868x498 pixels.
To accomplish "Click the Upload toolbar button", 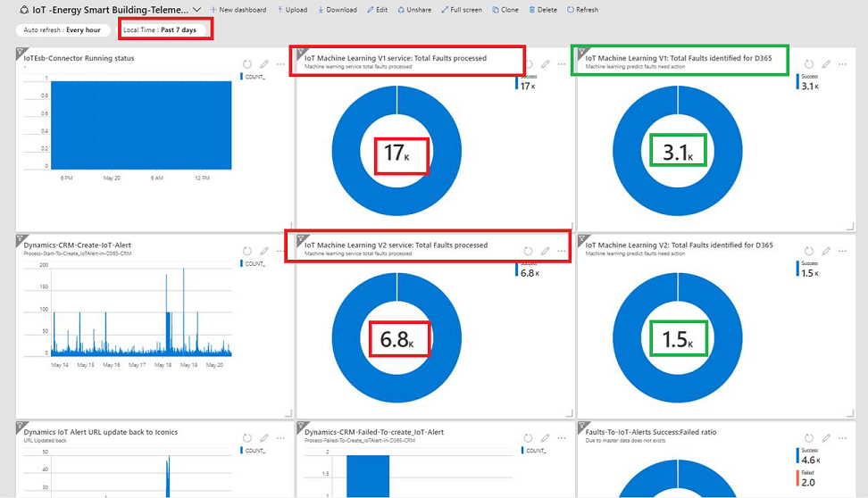I will [x=292, y=10].
